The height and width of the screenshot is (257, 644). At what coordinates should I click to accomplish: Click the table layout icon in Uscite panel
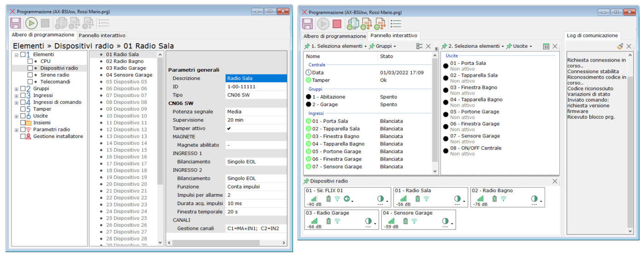point(546,46)
